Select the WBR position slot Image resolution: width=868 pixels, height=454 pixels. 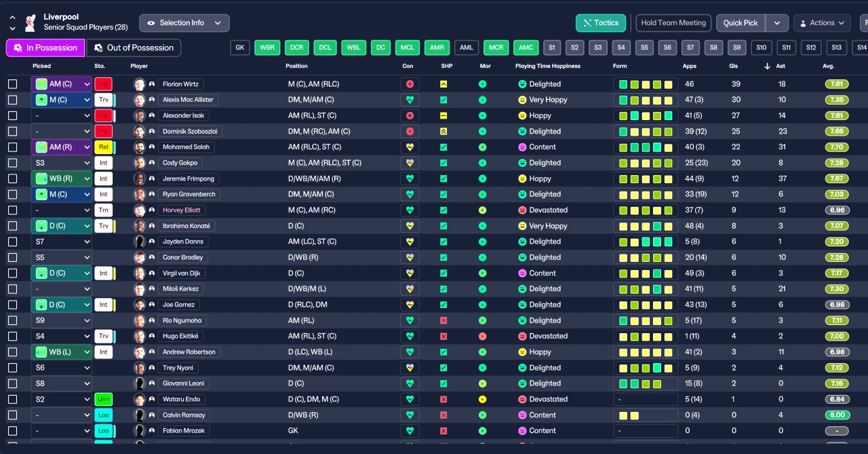click(x=267, y=48)
